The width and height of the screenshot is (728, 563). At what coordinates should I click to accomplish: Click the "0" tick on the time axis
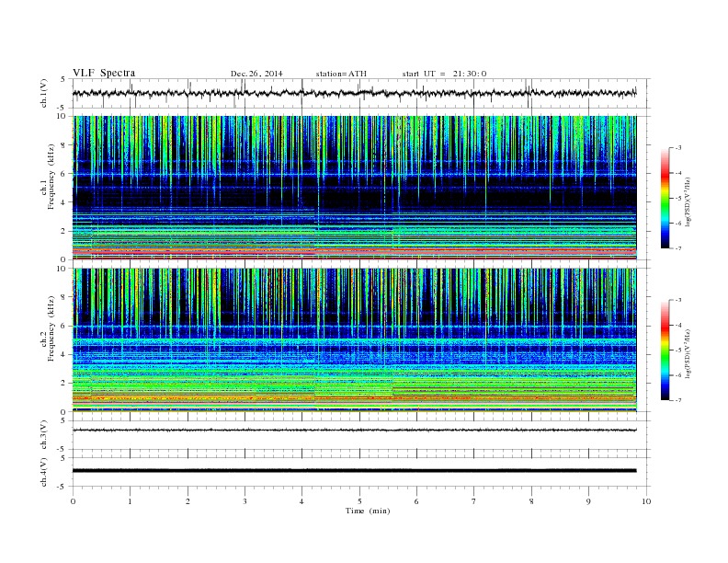pos(73,501)
